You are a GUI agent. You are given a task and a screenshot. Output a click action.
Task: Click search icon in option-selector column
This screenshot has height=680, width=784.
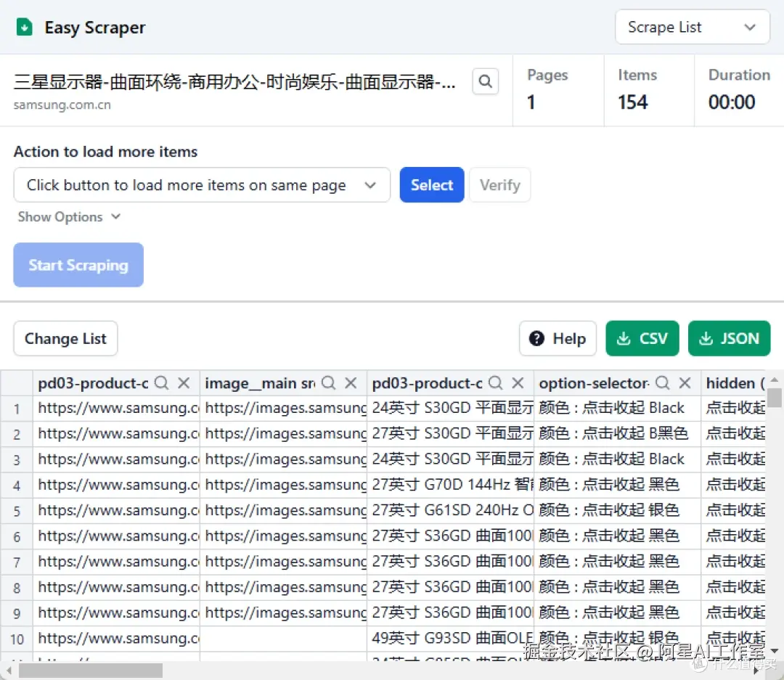(663, 383)
